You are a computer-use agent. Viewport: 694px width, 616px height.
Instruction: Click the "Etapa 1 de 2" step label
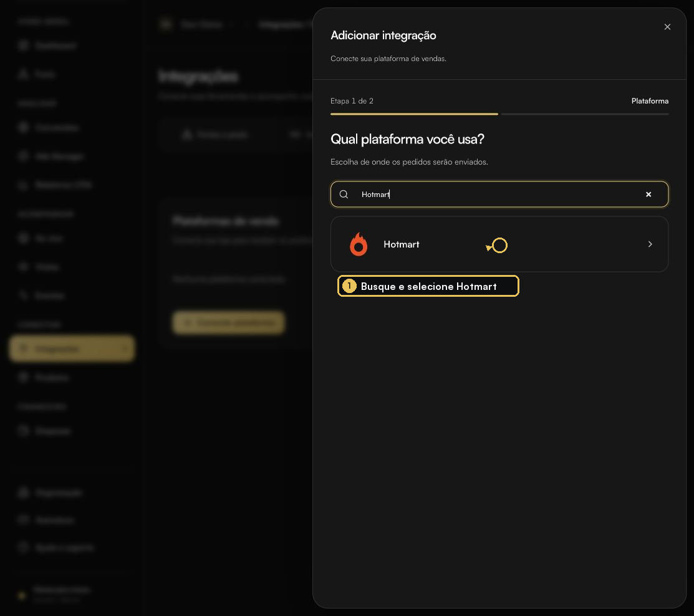[x=352, y=101]
